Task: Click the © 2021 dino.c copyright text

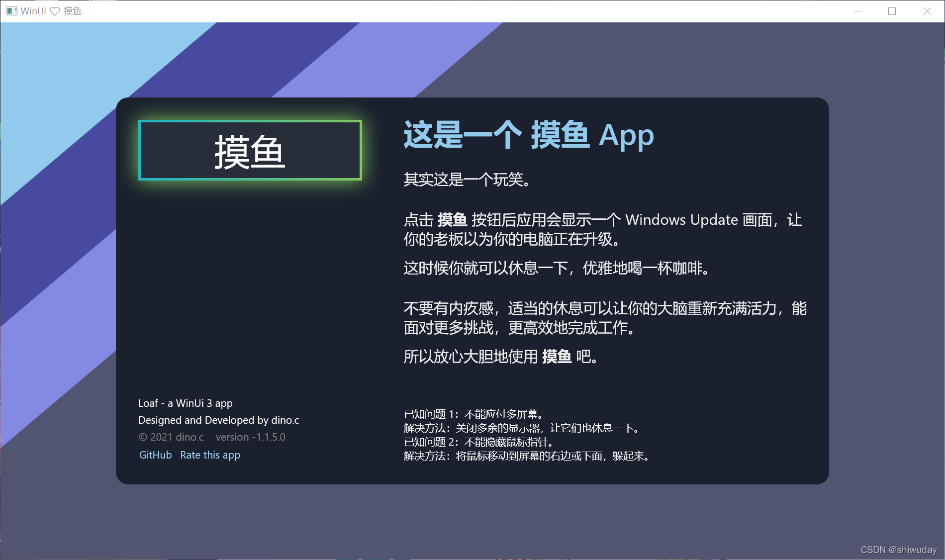Action: click(171, 437)
